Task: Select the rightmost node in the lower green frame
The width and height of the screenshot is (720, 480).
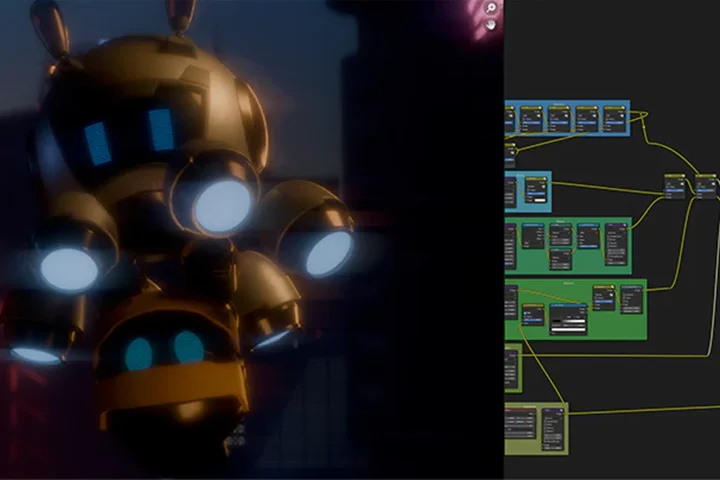Action: 631,299
